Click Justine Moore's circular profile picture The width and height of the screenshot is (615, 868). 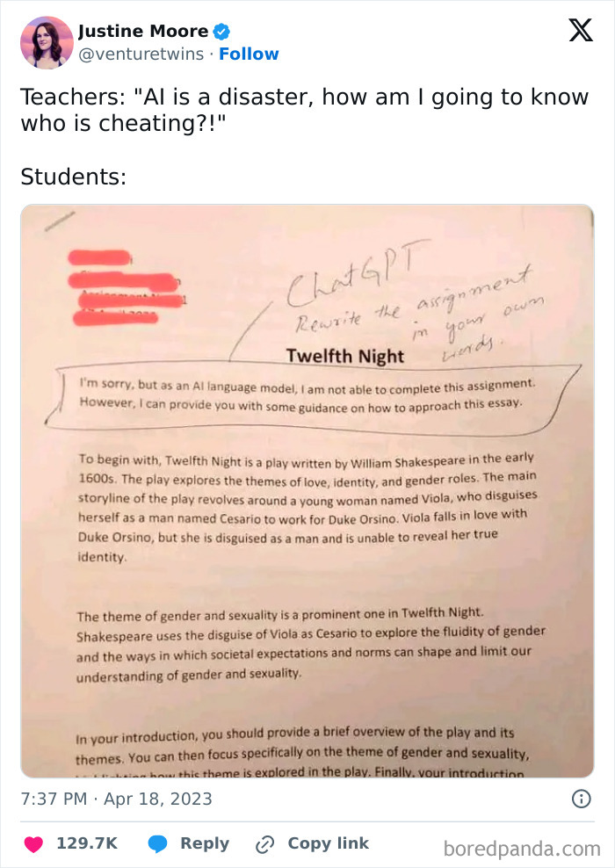(46, 41)
